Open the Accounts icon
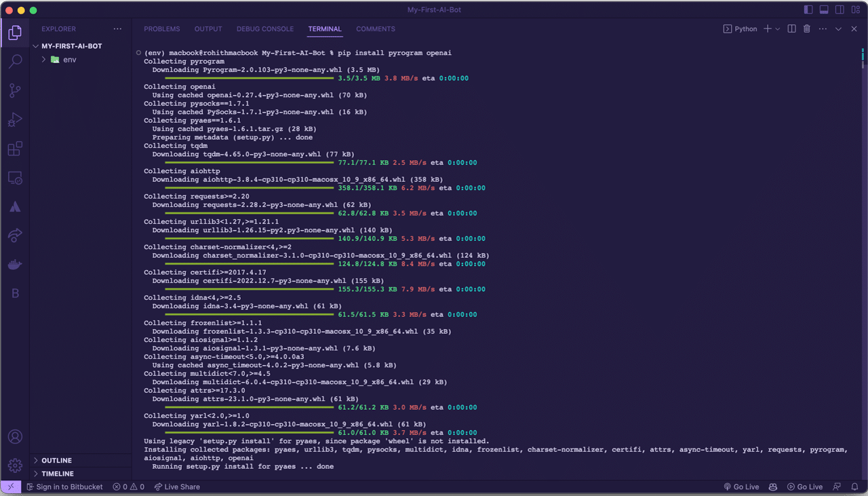The image size is (868, 496). click(15, 437)
